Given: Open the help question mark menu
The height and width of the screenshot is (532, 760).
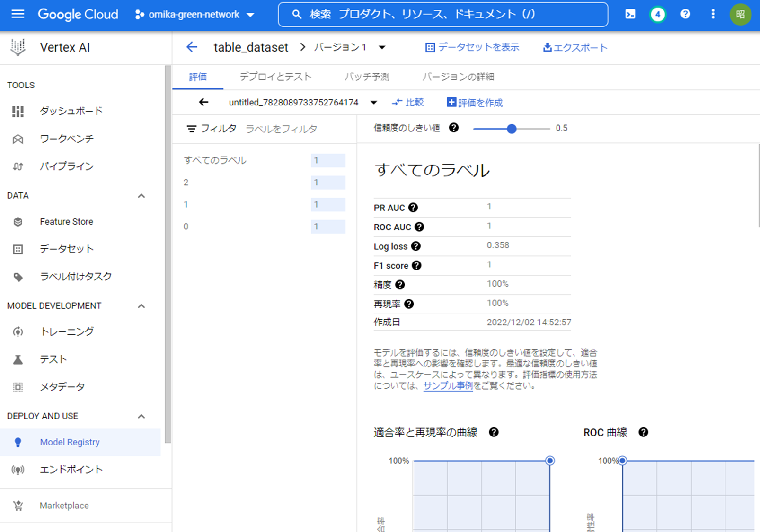Looking at the screenshot, I should (x=685, y=14).
